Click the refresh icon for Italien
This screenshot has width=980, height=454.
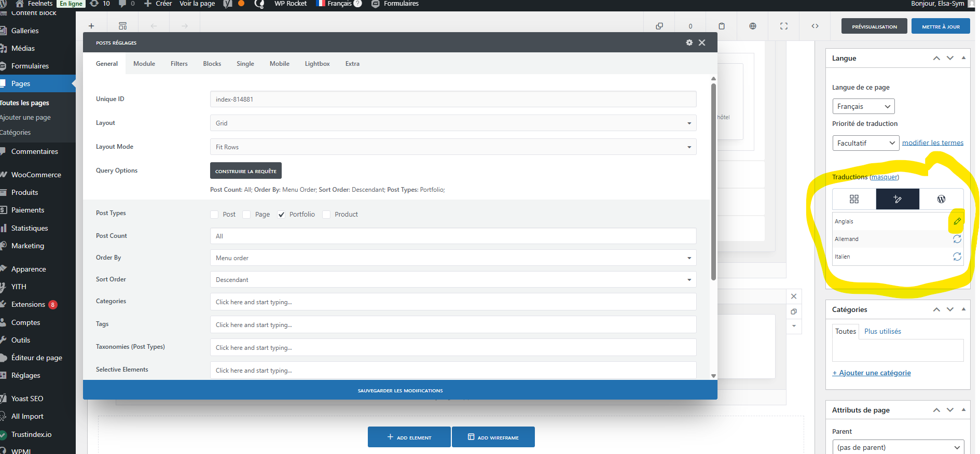click(x=957, y=257)
